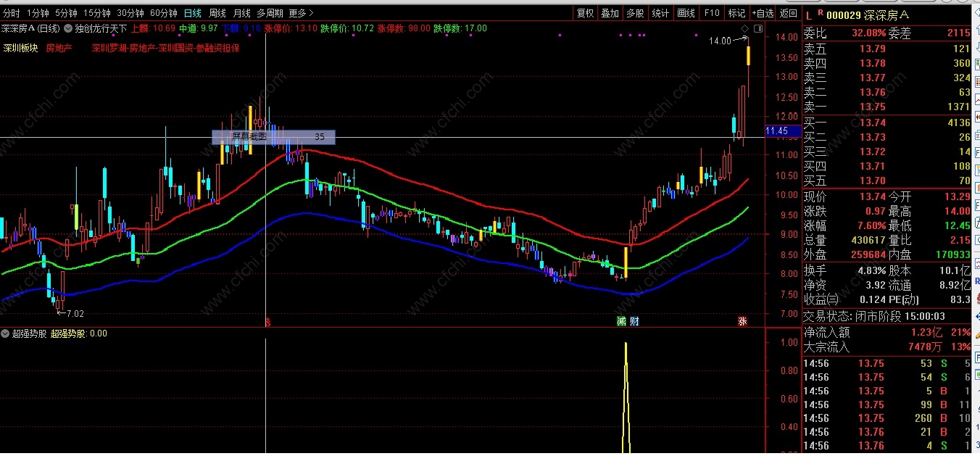The image size is (980, 456).
Task: Click the 超强势股 sub-chart title
Action: [x=29, y=333]
